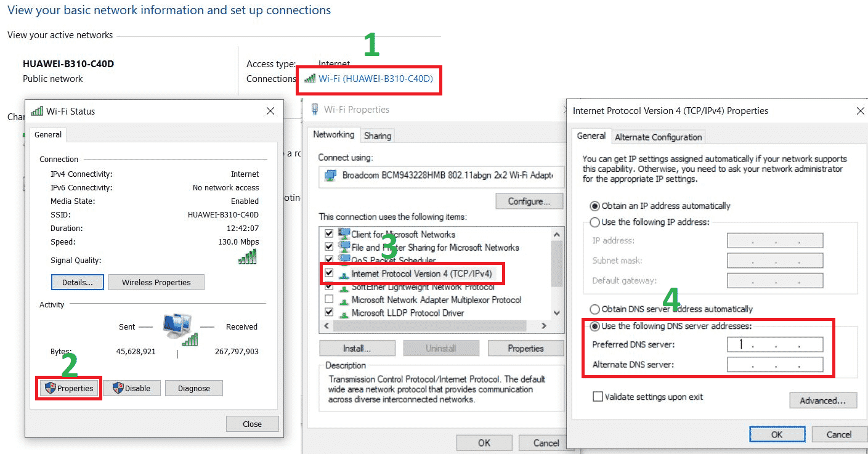Click Configure button for the adapter

click(x=530, y=201)
